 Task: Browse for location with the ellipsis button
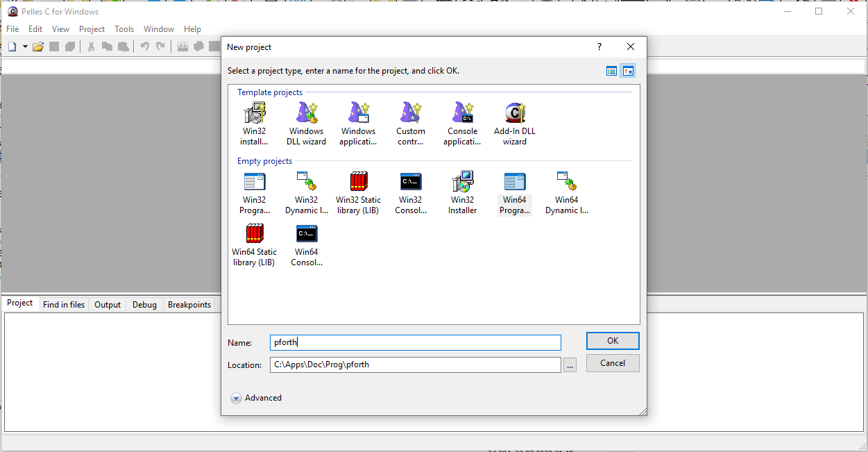point(570,365)
